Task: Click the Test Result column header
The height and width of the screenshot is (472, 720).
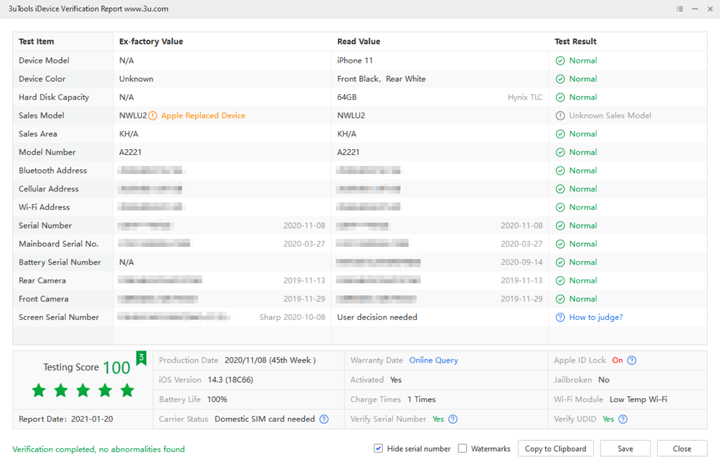Action: coord(575,41)
